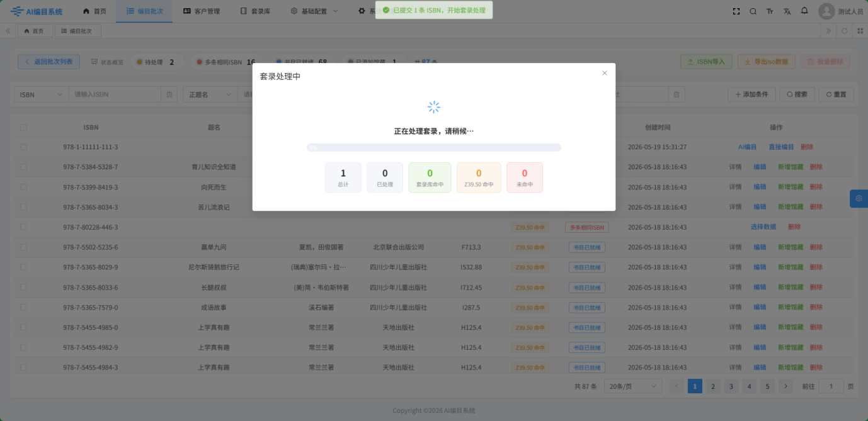Click the 重置 button
Image resolution: width=868 pixels, height=421 pixels.
click(836, 94)
